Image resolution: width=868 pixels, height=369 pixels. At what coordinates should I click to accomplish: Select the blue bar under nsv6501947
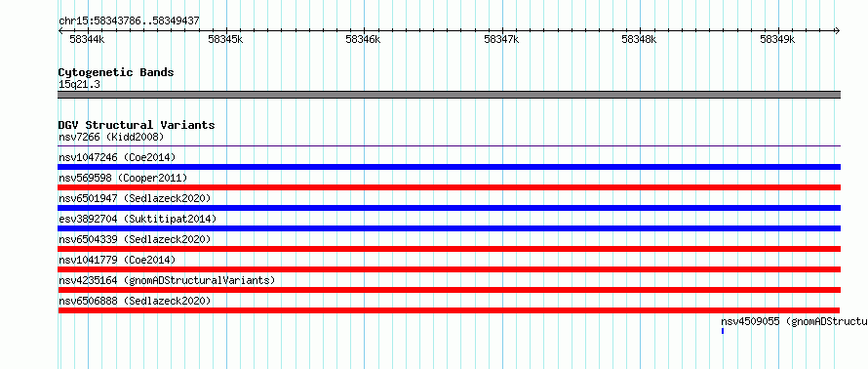(450, 208)
